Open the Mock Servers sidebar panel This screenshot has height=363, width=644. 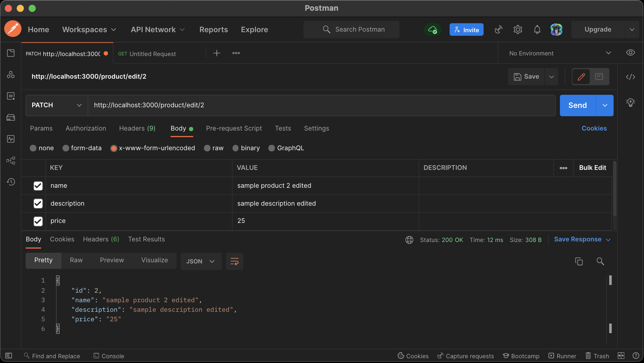click(x=11, y=117)
